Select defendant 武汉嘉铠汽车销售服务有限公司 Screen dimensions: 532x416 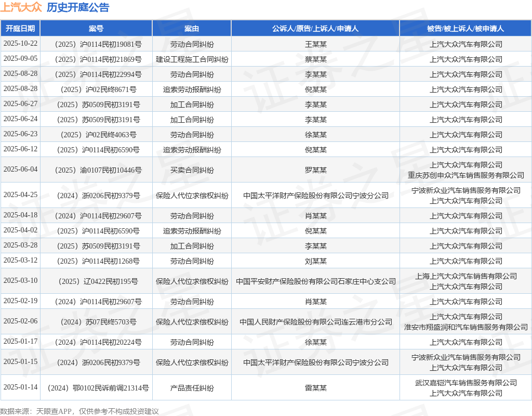[x=466, y=383]
